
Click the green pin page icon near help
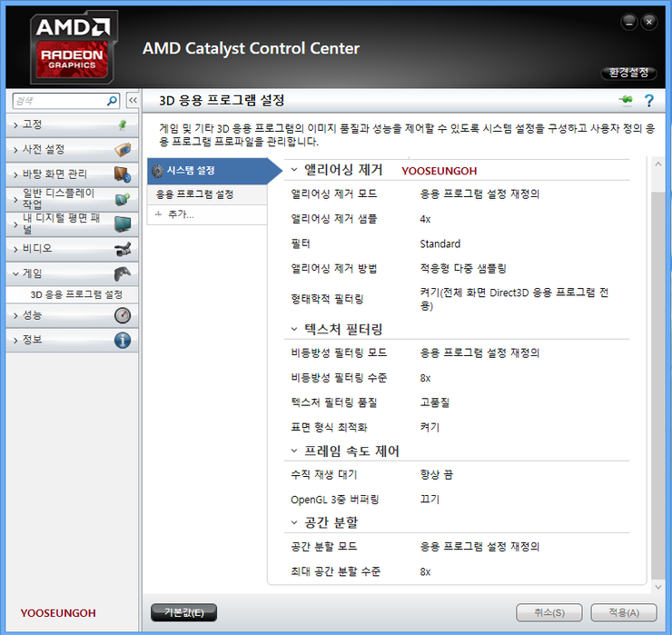[x=626, y=100]
